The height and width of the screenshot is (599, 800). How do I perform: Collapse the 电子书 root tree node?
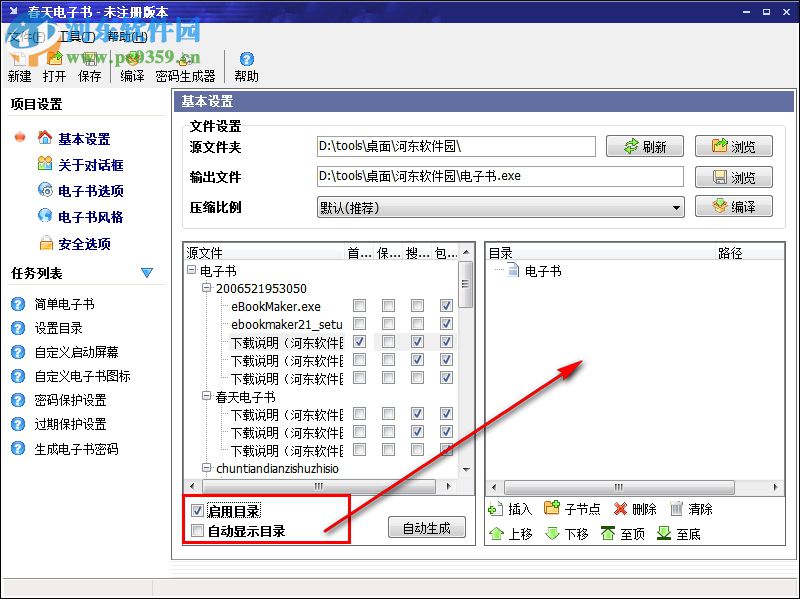pos(192,270)
